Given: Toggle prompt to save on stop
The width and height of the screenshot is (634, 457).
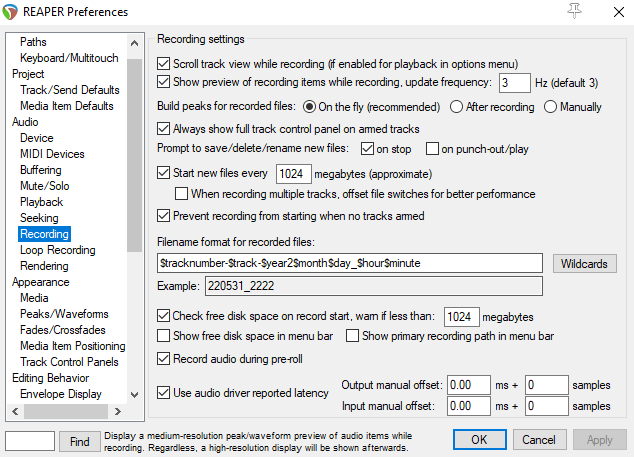Looking at the screenshot, I should [367, 148].
